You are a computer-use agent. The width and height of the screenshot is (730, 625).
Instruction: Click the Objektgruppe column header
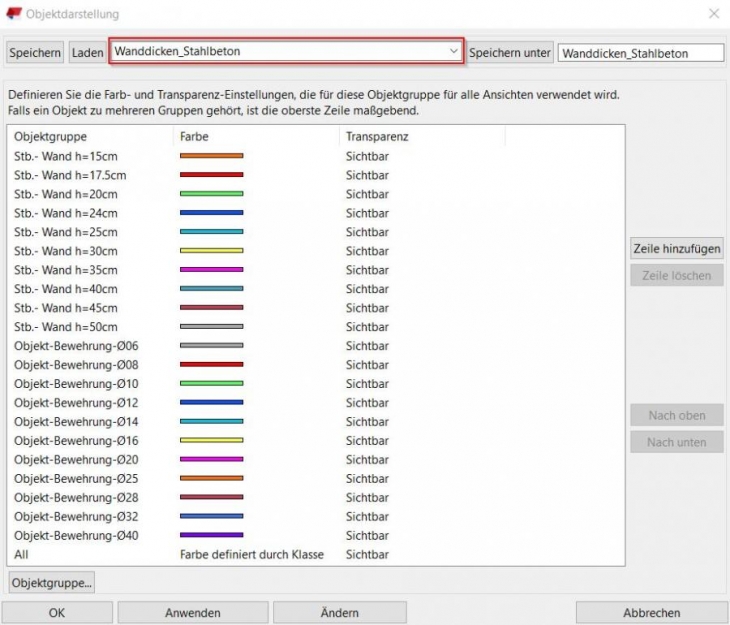click(x=51, y=135)
